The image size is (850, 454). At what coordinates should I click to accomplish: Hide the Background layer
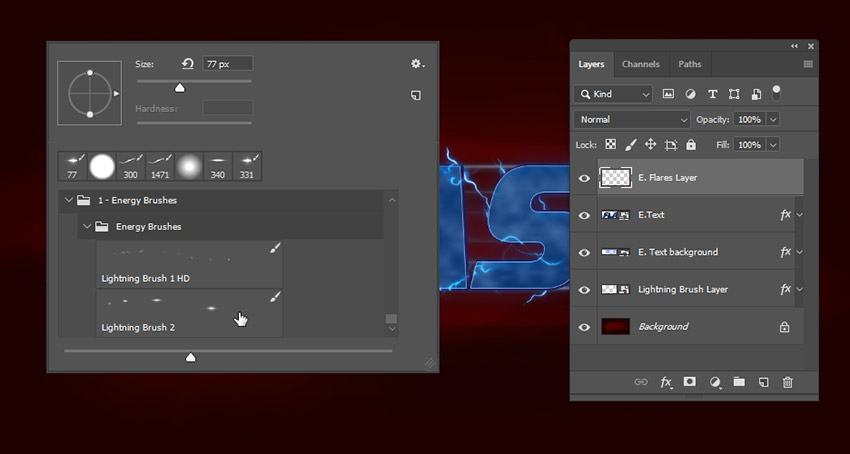585,327
